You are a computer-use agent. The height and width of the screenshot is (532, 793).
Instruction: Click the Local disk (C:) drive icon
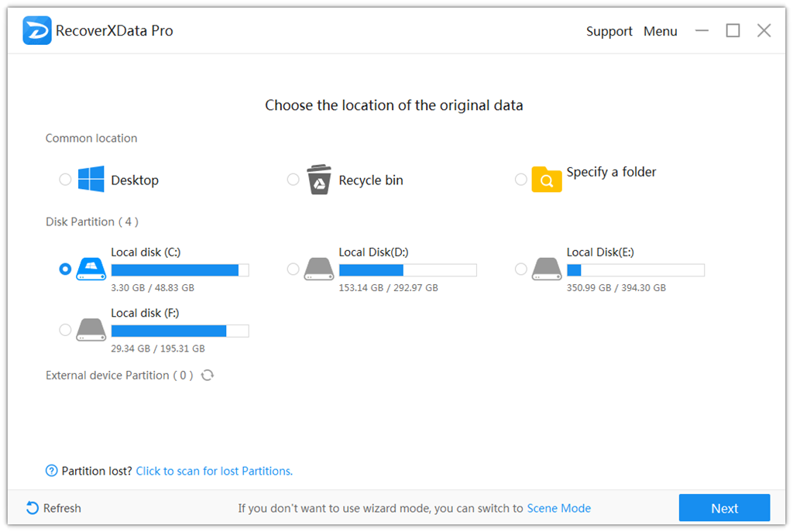click(x=90, y=269)
